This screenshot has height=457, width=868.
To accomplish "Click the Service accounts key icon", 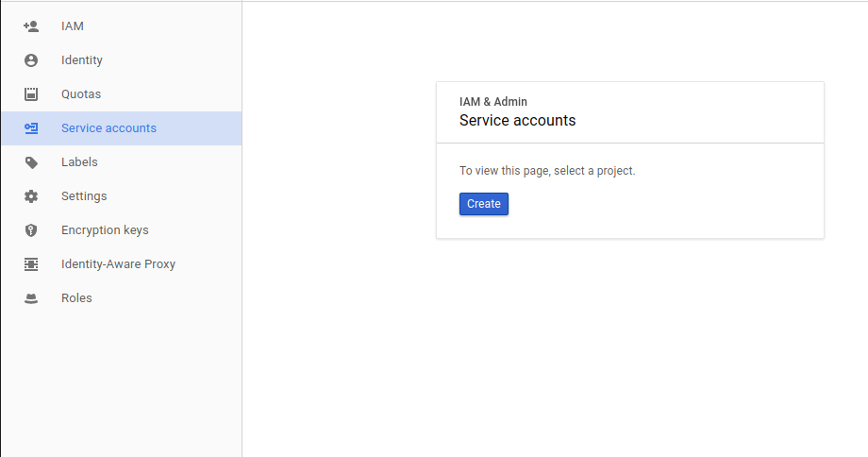I will pos(31,128).
